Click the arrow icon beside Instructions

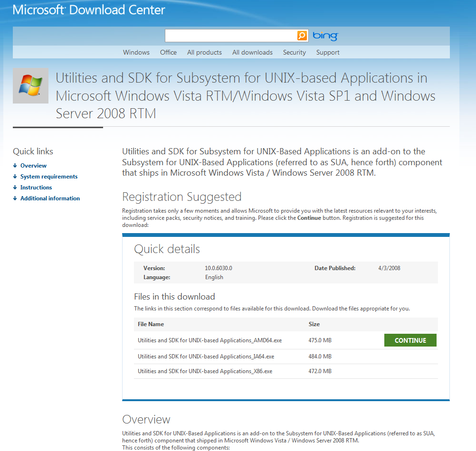pyautogui.click(x=15, y=188)
